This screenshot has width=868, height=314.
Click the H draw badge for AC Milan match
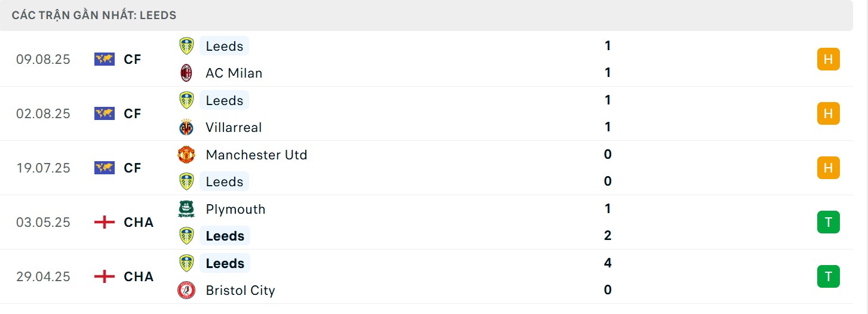click(828, 59)
